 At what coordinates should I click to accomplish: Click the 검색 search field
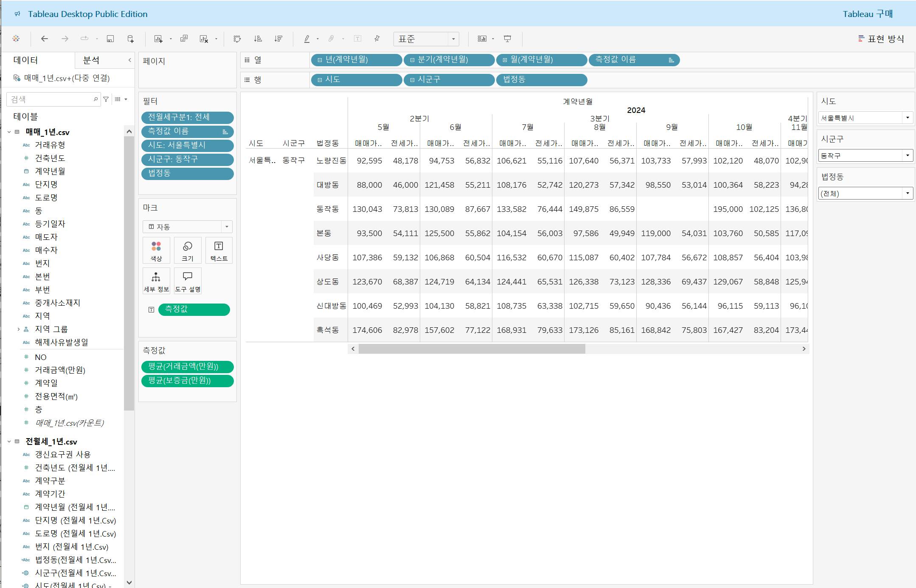coord(51,99)
